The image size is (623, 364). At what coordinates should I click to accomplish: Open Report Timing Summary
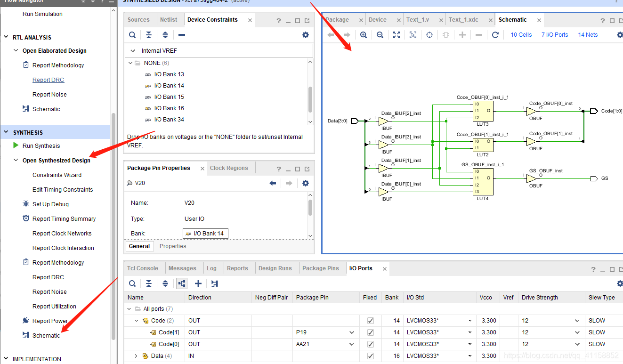[64, 219]
